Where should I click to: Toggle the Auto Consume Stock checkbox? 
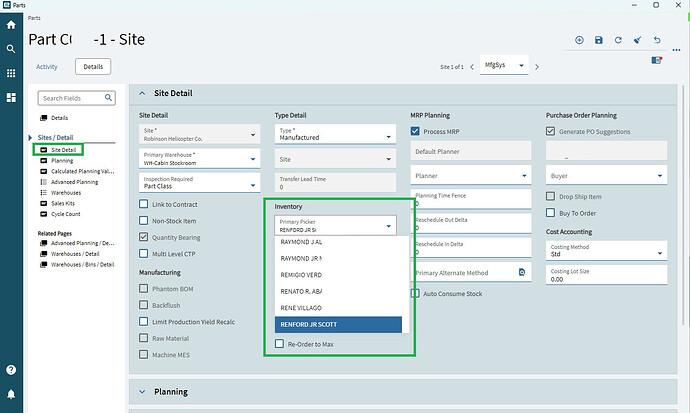click(416, 293)
